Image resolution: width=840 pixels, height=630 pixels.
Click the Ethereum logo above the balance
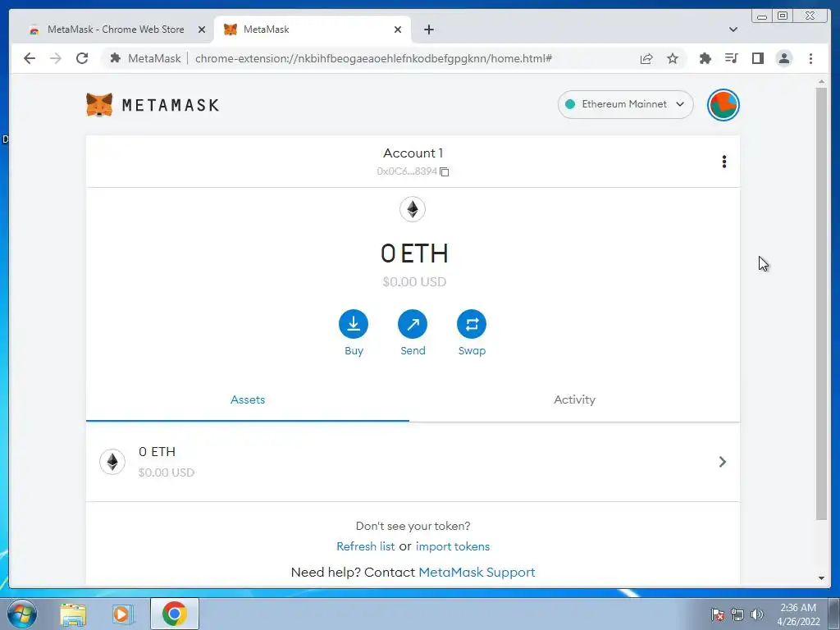[x=413, y=209]
